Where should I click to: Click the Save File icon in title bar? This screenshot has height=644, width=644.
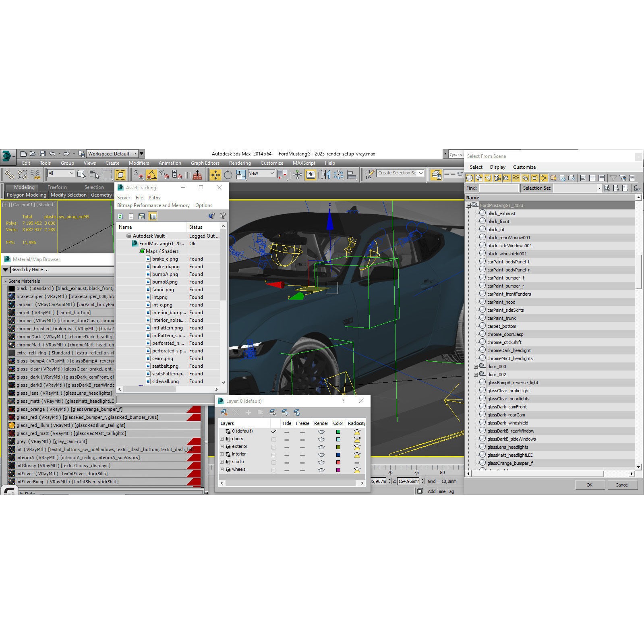click(42, 153)
